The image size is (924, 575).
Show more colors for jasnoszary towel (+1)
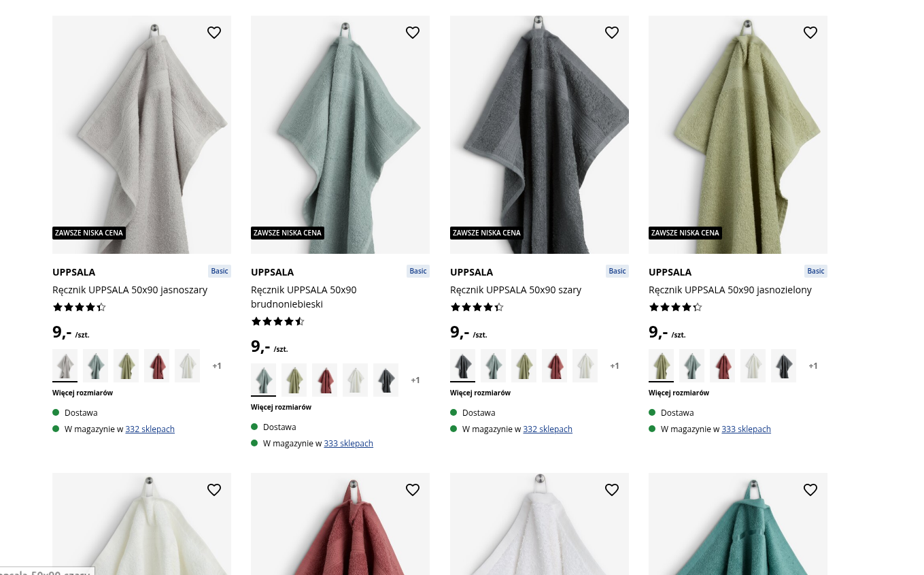pyautogui.click(x=217, y=366)
